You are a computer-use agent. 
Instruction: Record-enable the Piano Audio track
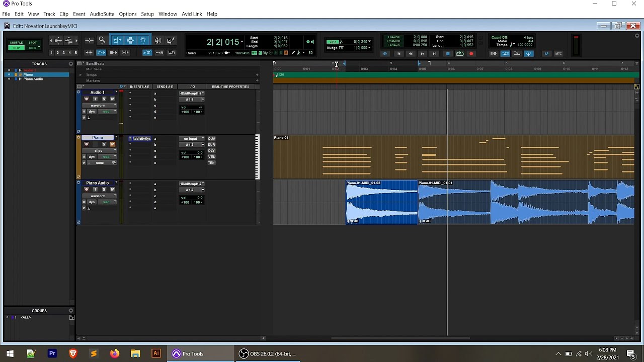tap(87, 190)
